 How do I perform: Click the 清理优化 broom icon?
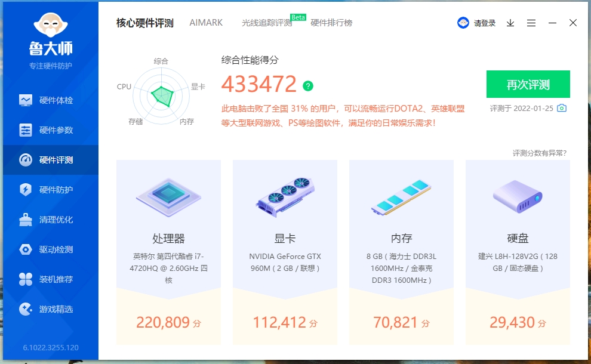click(x=26, y=220)
